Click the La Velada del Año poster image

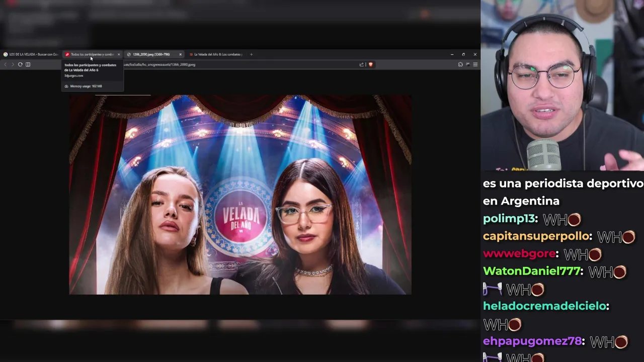pos(240,195)
